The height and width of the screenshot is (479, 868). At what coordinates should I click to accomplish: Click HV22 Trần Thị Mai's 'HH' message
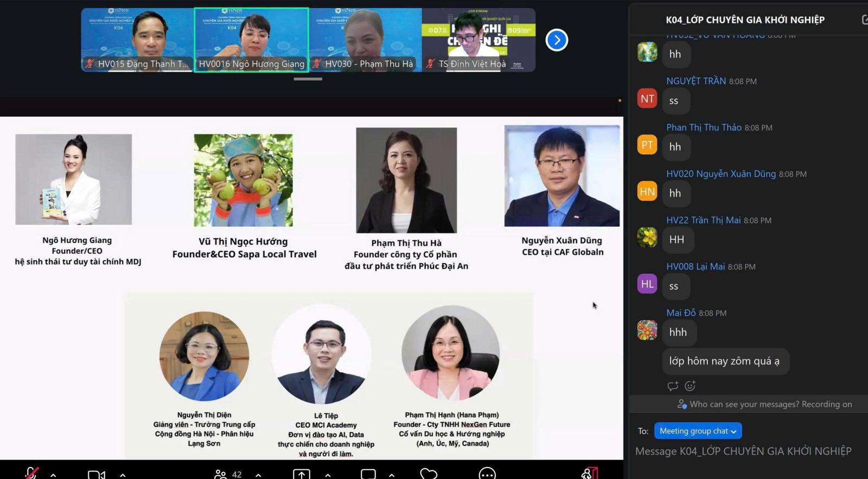click(x=677, y=240)
